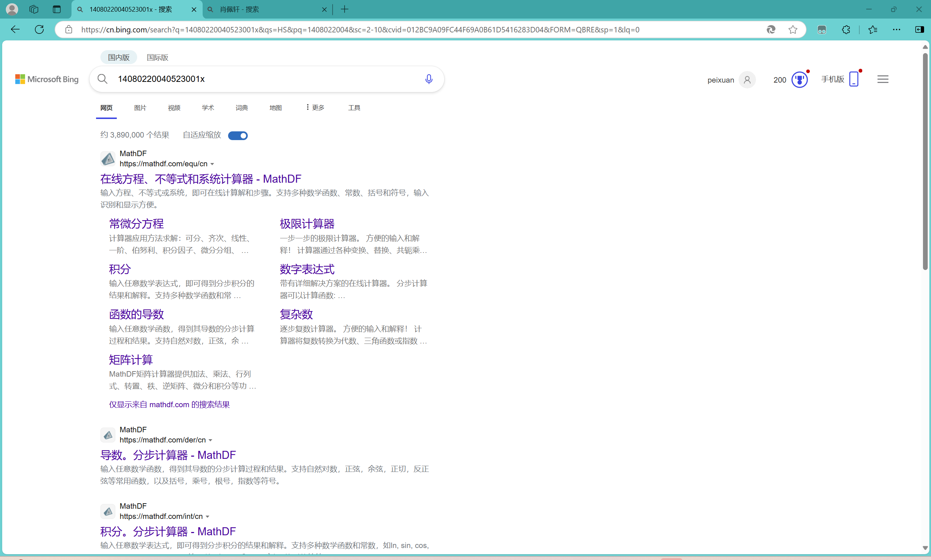Open the 极限计算器 sublink
Viewport: 931px width, 560px height.
point(307,224)
